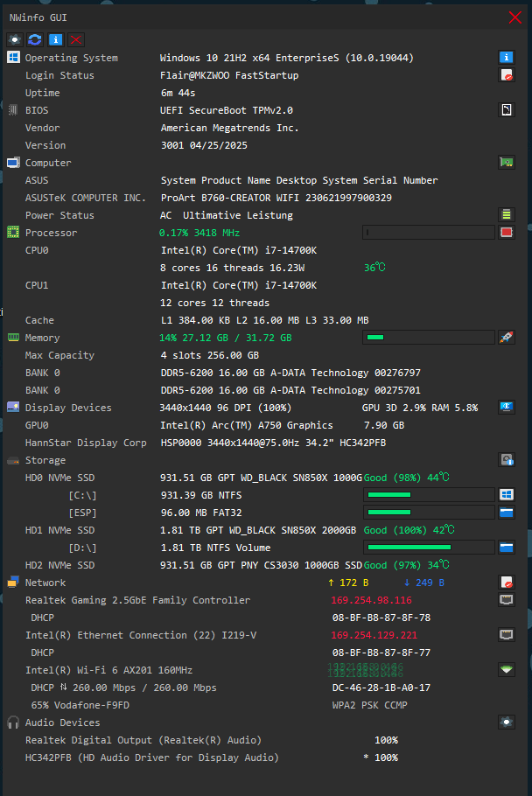The height and width of the screenshot is (796, 532).
Task: Click the chip icon beside BIOS
Action: pos(13,109)
